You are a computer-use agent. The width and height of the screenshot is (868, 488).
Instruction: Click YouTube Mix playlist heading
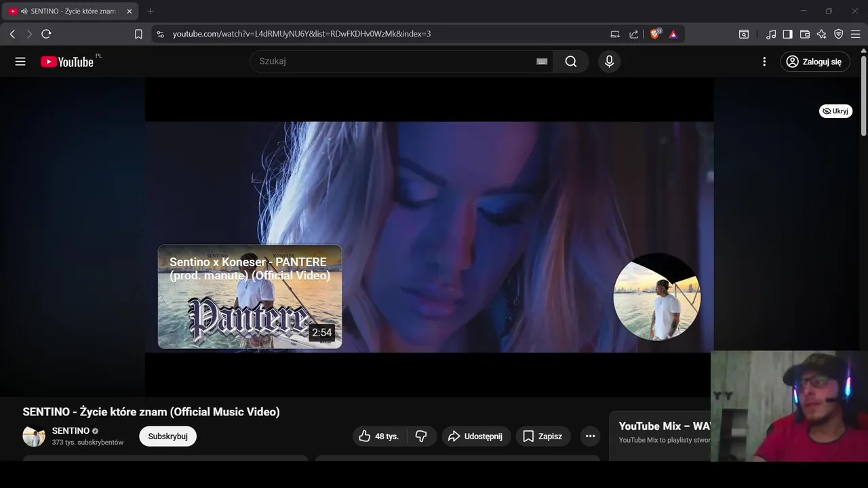[665, 426]
